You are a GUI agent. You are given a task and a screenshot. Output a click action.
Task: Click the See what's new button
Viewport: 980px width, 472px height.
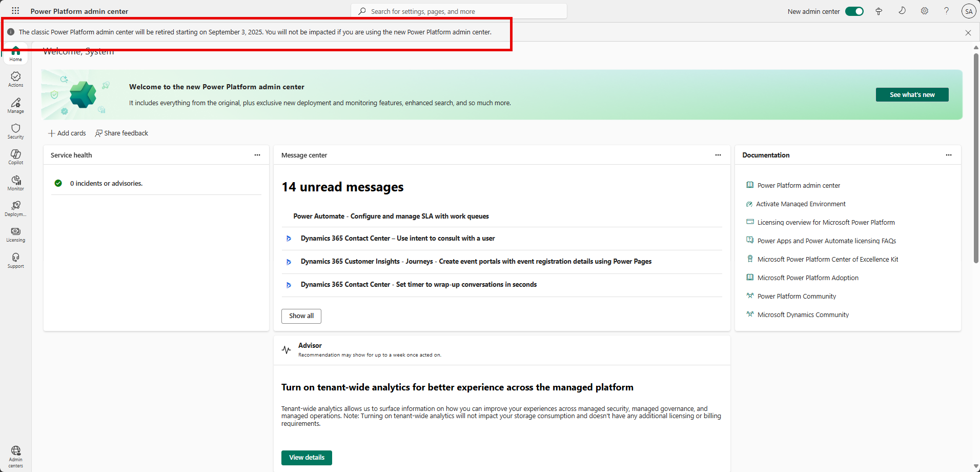click(912, 94)
